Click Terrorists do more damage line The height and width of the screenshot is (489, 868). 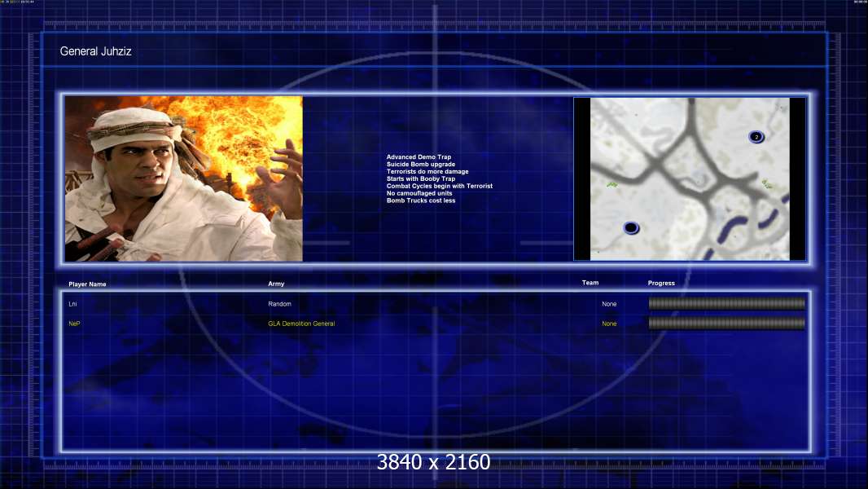pos(427,171)
